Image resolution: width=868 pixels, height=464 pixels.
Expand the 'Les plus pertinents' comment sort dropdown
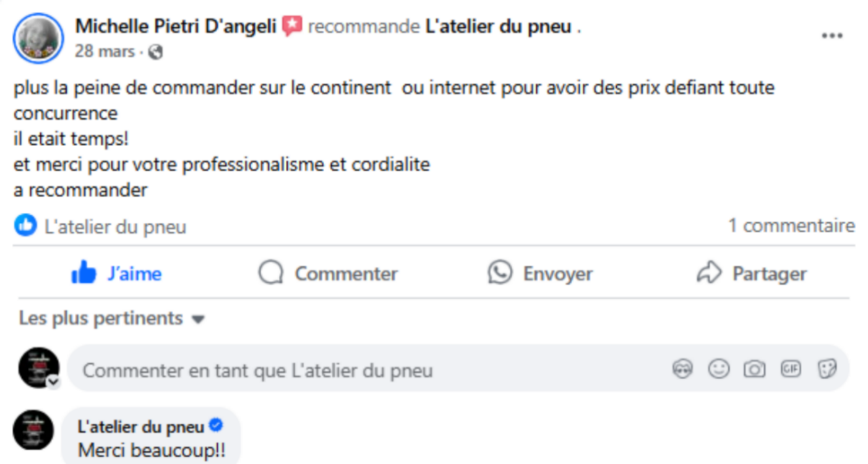[111, 319]
